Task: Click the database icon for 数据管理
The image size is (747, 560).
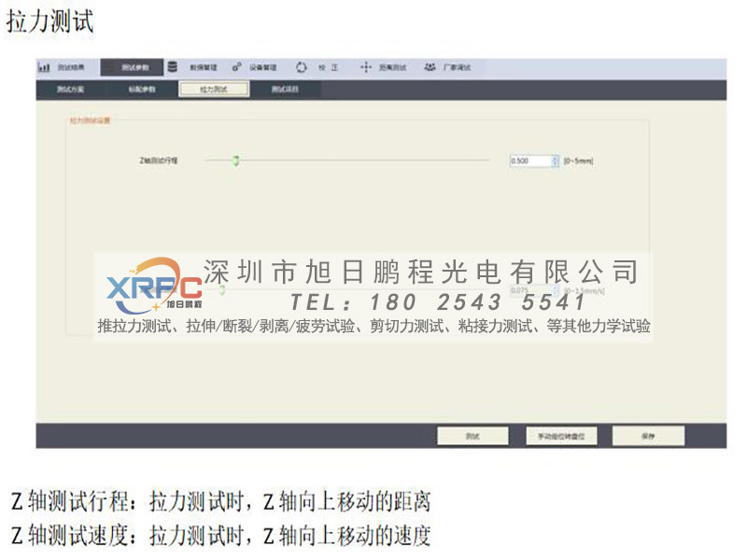Action: pyautogui.click(x=173, y=67)
